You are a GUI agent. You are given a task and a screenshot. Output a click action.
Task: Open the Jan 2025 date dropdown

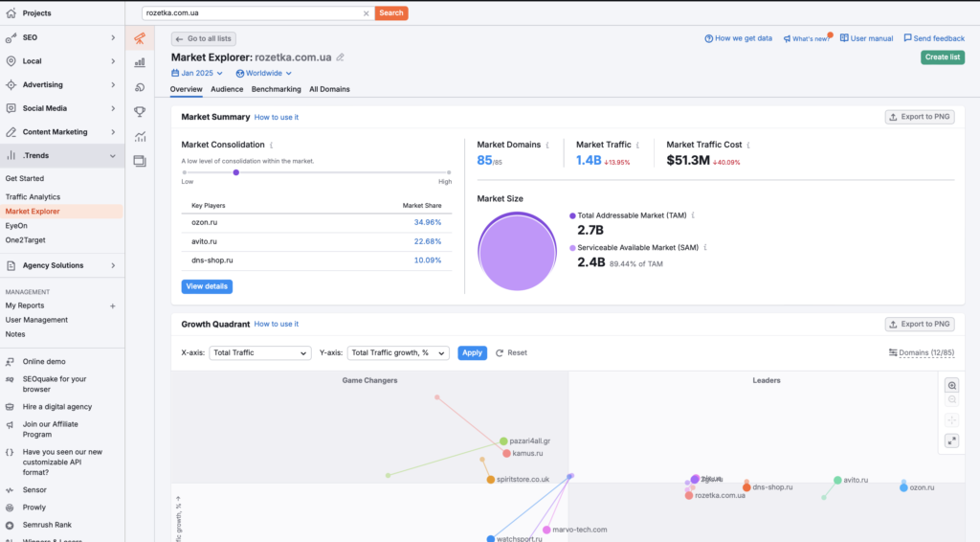tap(197, 73)
